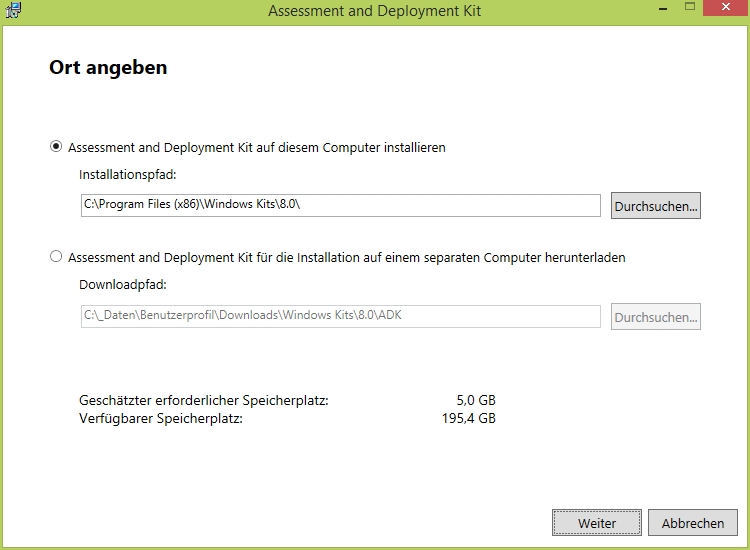Image resolution: width=750 pixels, height=550 pixels.
Task: Click 'Geschätzter erforderlicher Speicherplatz:' text
Action: coord(204,400)
